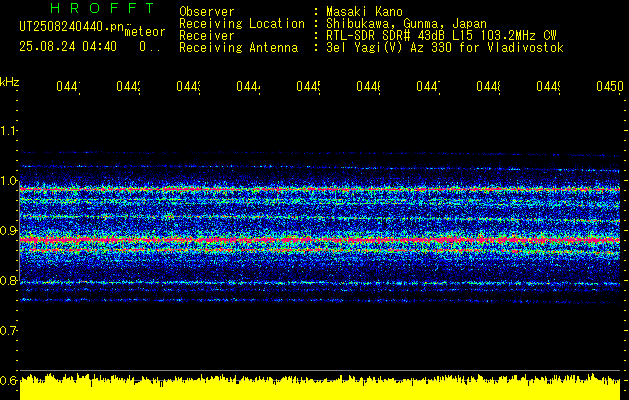This screenshot has height=400, width=629.
Task: Click the HROFFT title text
Action: (102, 8)
